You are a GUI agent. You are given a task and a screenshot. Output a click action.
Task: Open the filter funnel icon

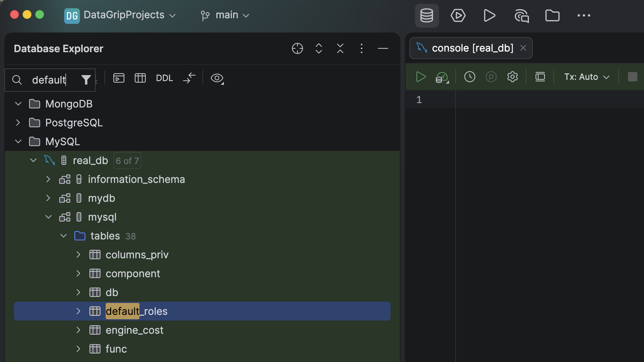pos(86,80)
